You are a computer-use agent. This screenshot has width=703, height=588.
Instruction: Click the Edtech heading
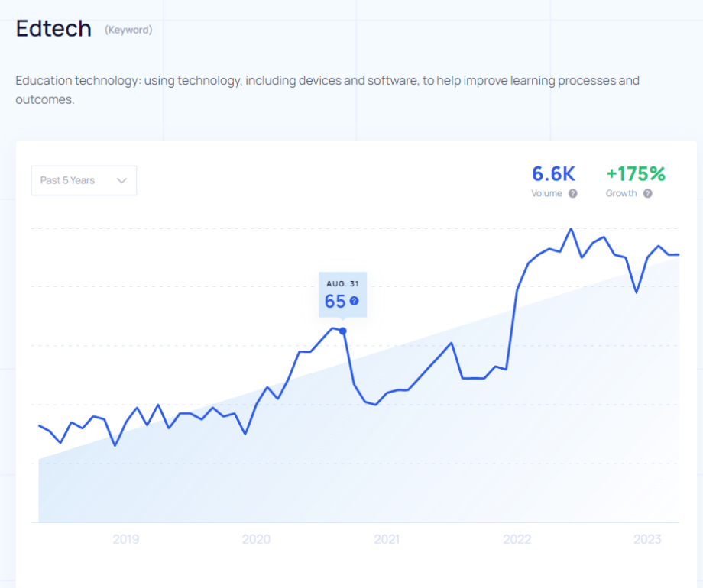(53, 30)
